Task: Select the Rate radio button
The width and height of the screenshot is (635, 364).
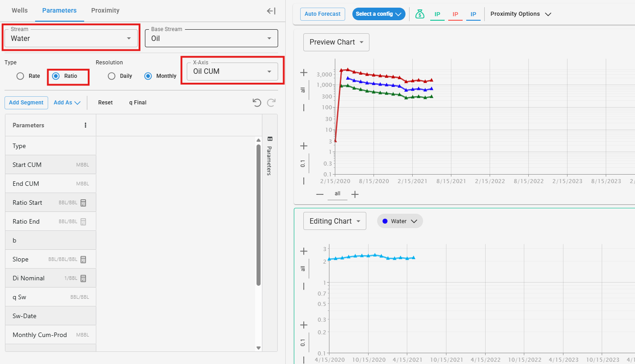Action: coord(20,76)
